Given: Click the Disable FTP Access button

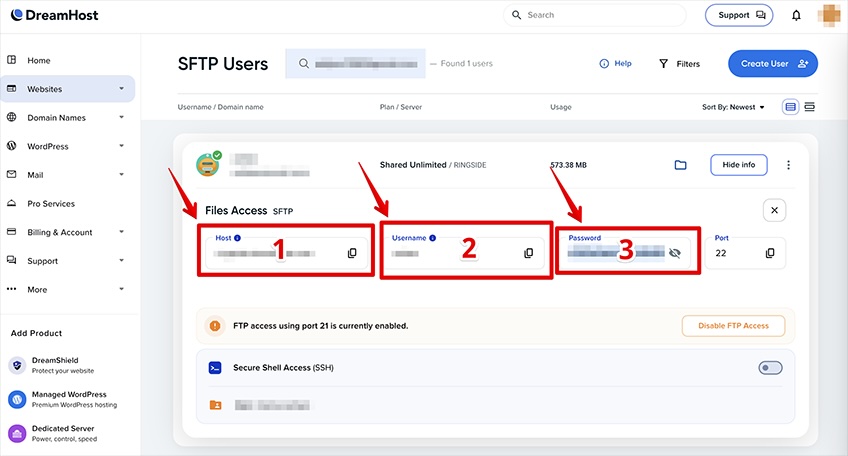Looking at the screenshot, I should click(x=733, y=326).
